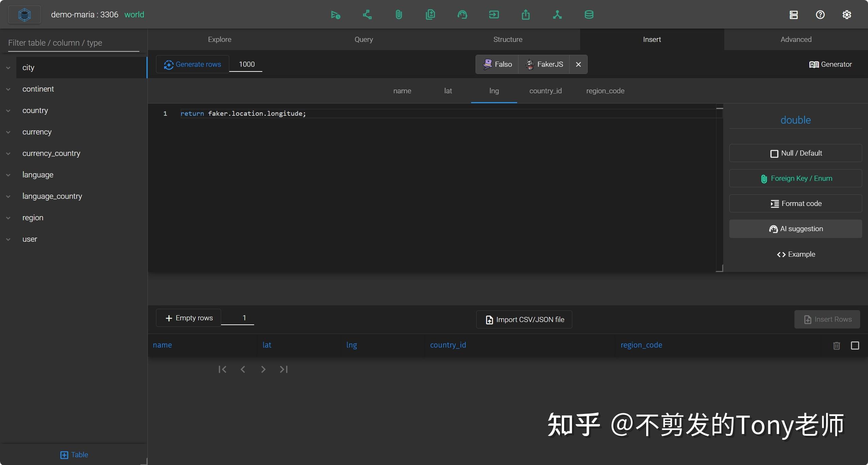868x465 pixels.
Task: Click the app logo in top-left corner
Action: click(x=24, y=14)
